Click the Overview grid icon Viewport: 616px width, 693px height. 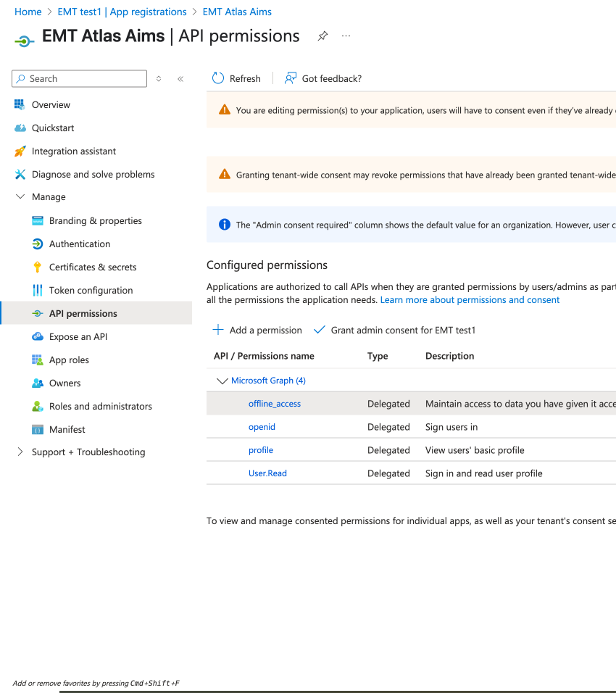click(20, 104)
